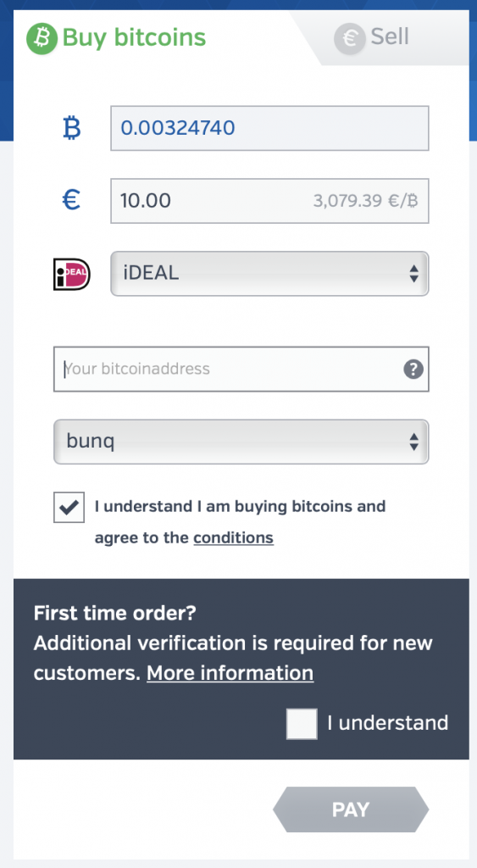Screen dimensions: 477x868
Task: Open the iDEAL payment method dropdown
Action: 269,274
